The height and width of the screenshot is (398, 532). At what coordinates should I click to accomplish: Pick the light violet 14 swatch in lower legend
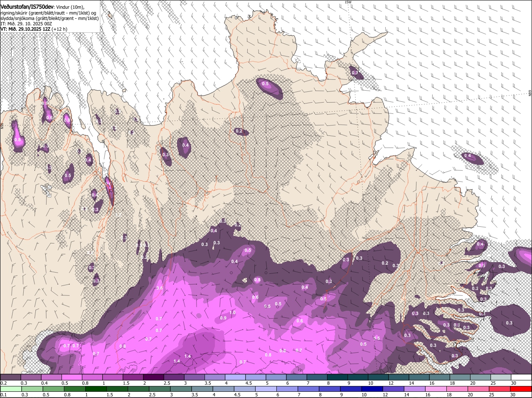(x=415, y=388)
